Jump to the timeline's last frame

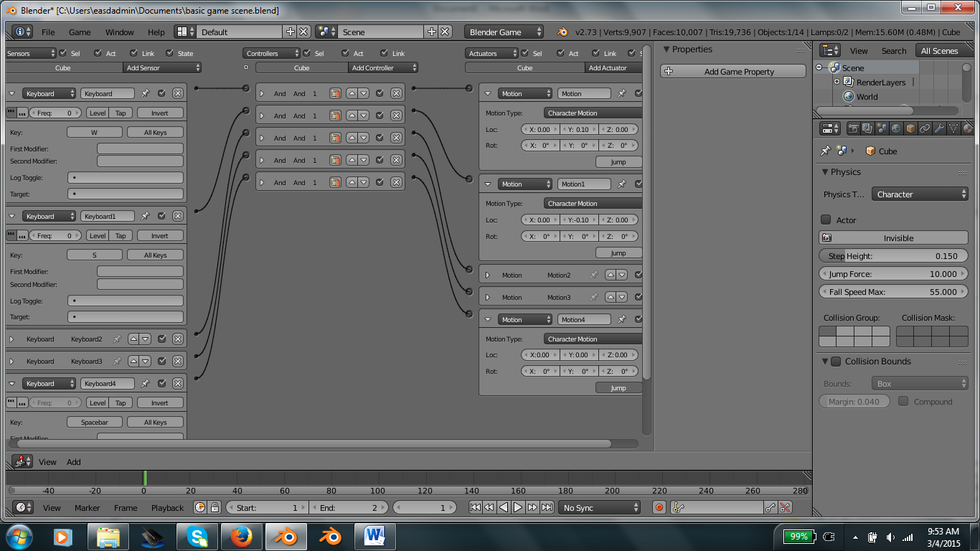547,507
